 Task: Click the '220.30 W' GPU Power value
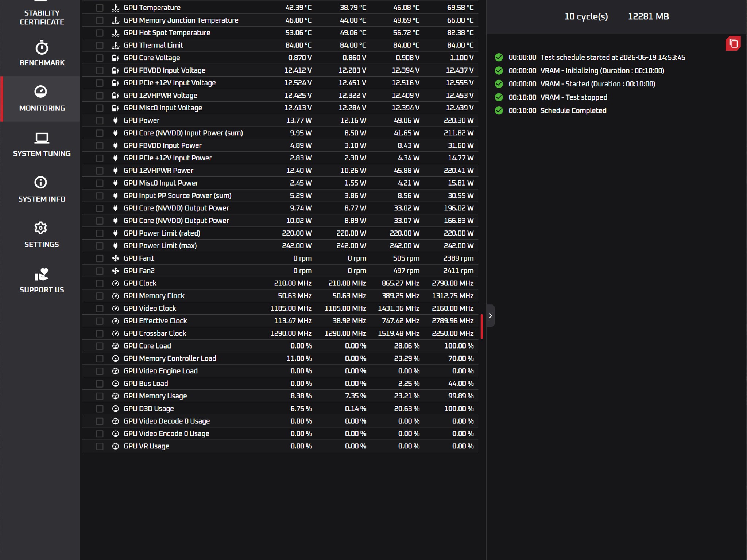point(458,120)
